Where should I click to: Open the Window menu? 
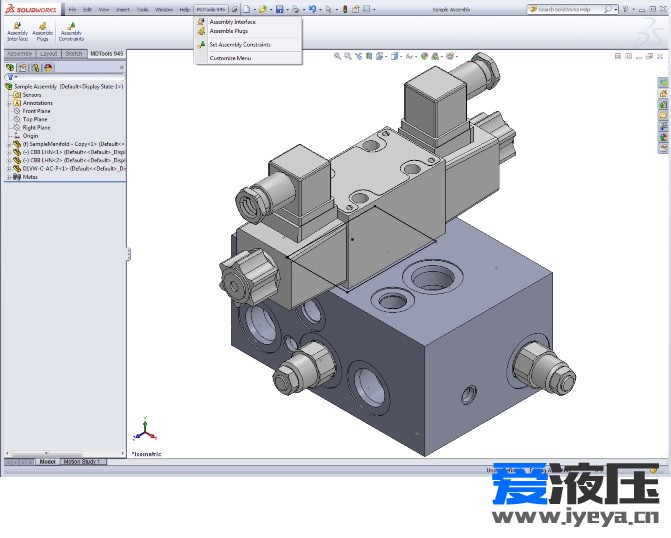tap(164, 9)
